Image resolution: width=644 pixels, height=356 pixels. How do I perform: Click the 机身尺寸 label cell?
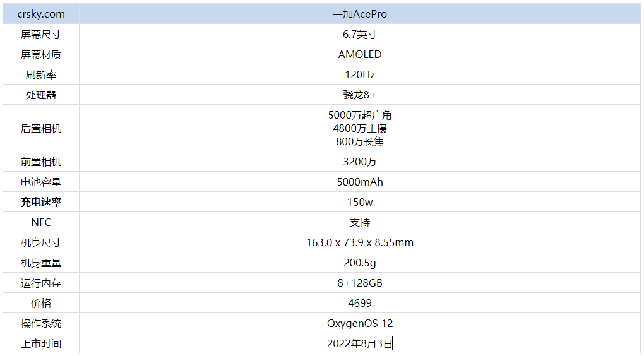coord(41,242)
